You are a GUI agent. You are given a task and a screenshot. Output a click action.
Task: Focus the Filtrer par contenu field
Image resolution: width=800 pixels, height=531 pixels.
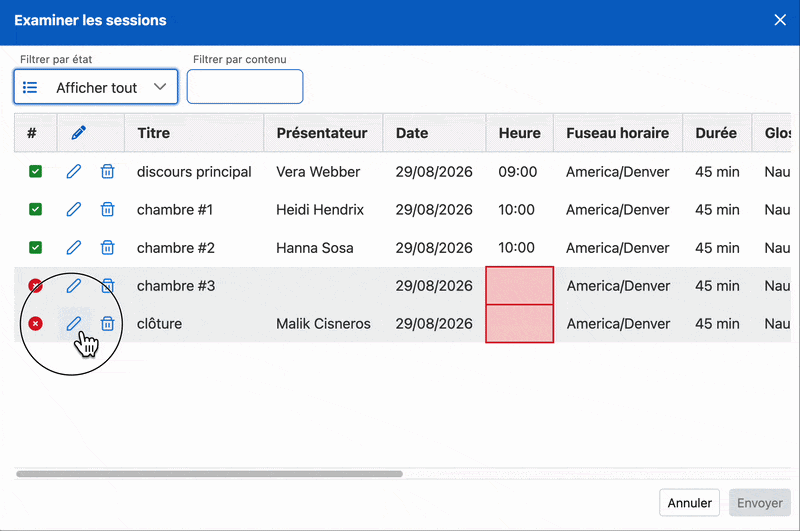pos(245,87)
